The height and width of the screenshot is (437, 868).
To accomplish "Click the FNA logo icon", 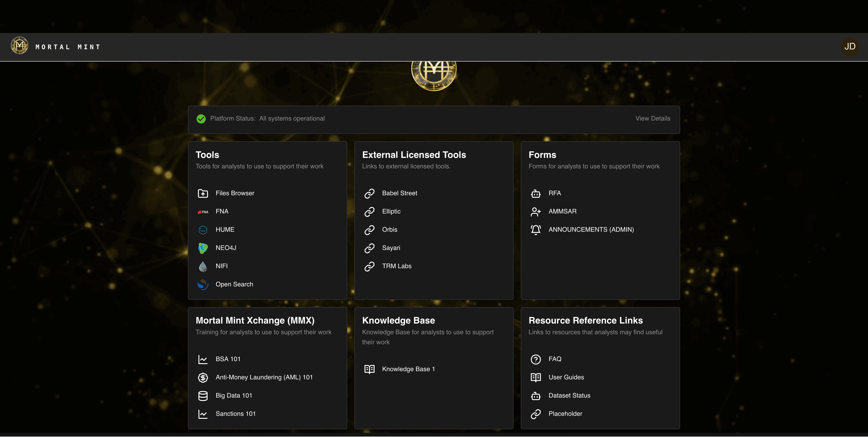I will [203, 212].
